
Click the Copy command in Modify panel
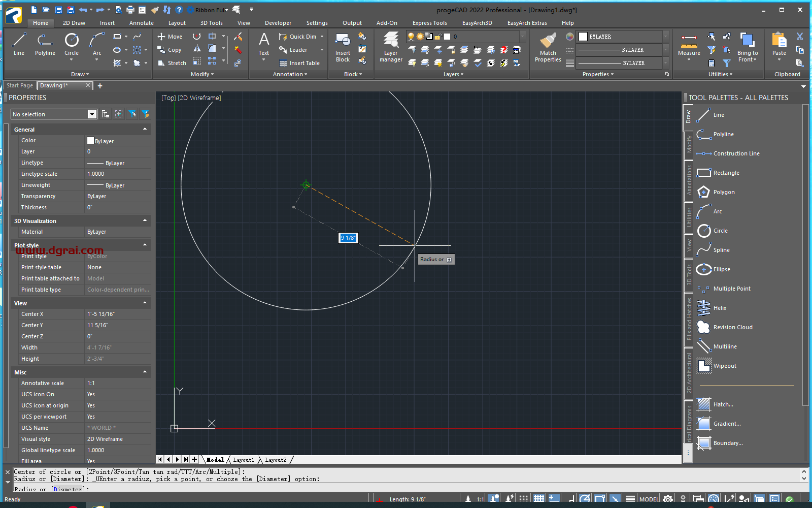[x=170, y=50]
